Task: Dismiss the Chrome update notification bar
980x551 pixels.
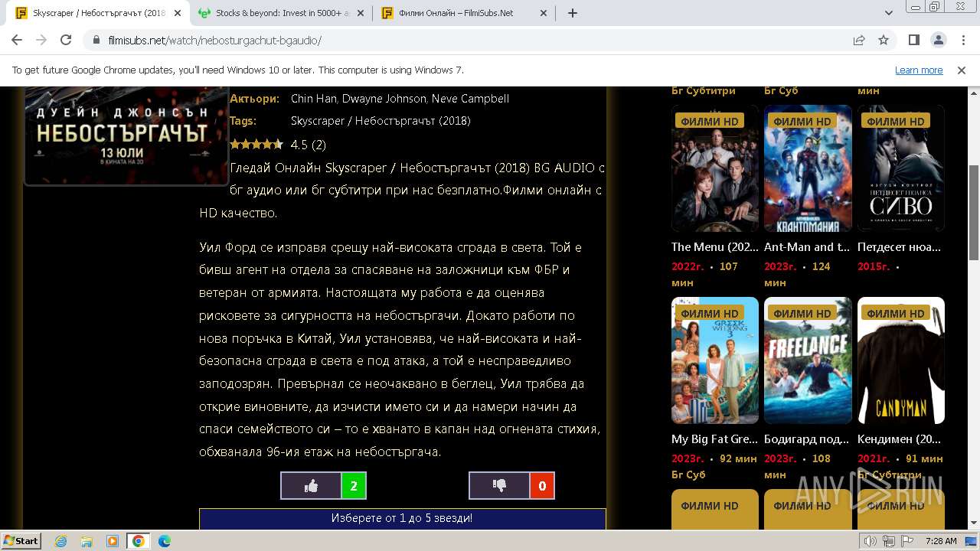Action: pos(962,70)
